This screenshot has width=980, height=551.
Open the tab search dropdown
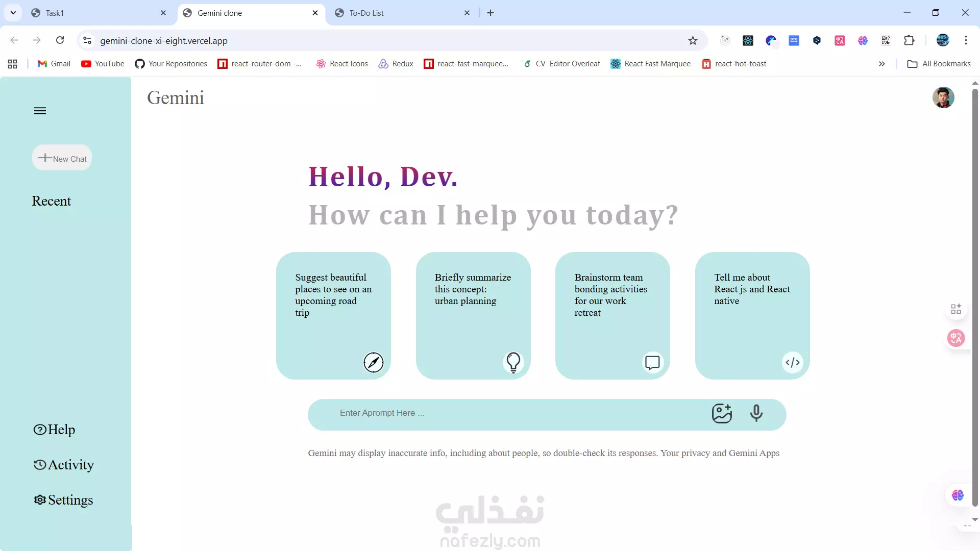pyautogui.click(x=13, y=13)
